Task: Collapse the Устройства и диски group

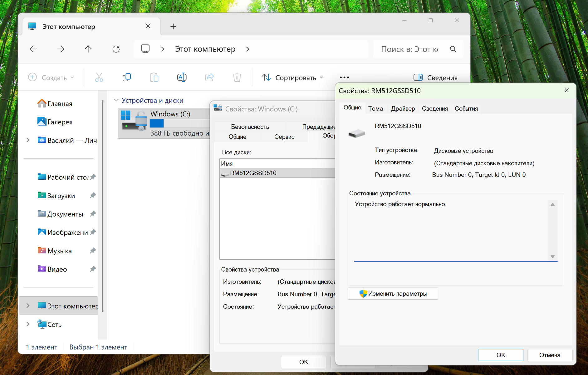Action: (116, 100)
